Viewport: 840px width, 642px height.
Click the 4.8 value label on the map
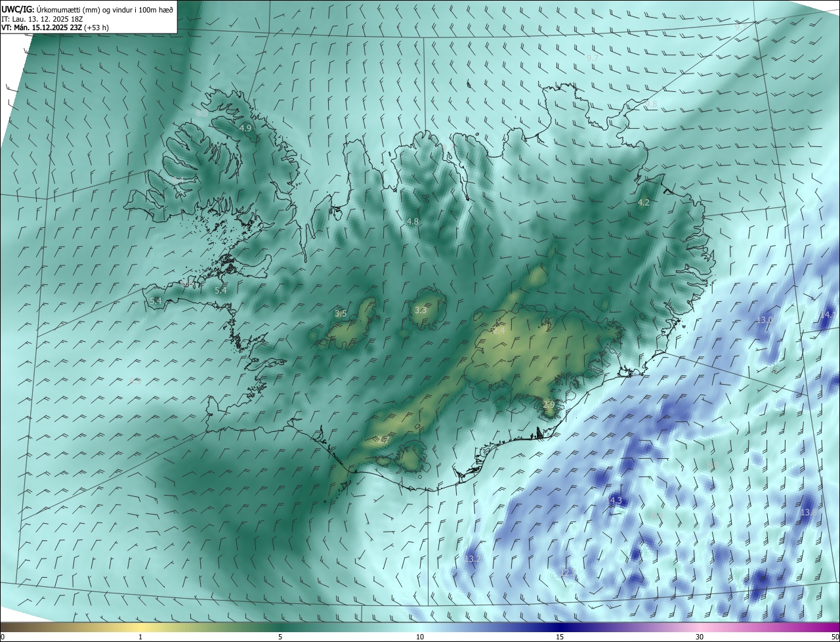[413, 222]
